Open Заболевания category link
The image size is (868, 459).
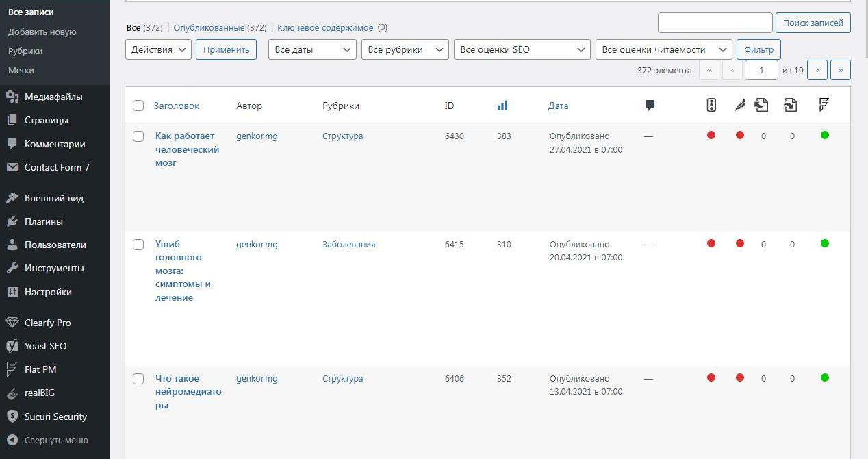point(349,244)
